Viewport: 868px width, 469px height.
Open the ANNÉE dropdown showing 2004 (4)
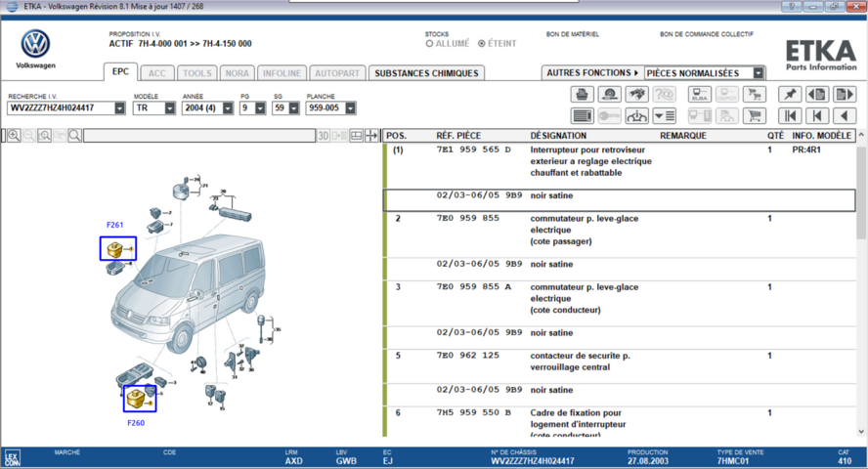pyautogui.click(x=228, y=108)
